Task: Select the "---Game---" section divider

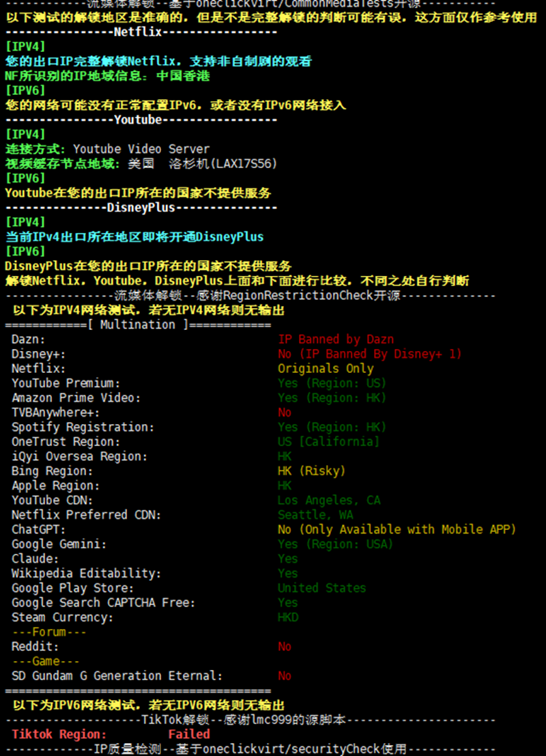Action: click(x=46, y=662)
